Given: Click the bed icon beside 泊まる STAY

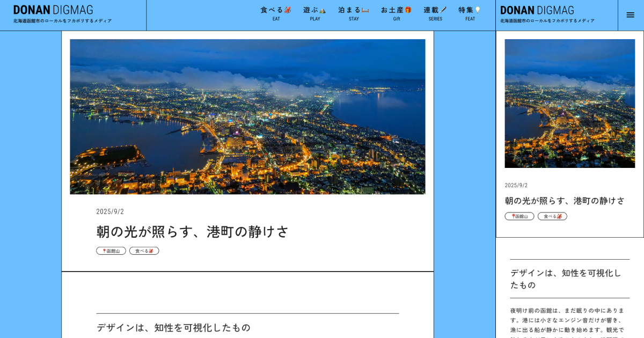Looking at the screenshot, I should 364,10.
